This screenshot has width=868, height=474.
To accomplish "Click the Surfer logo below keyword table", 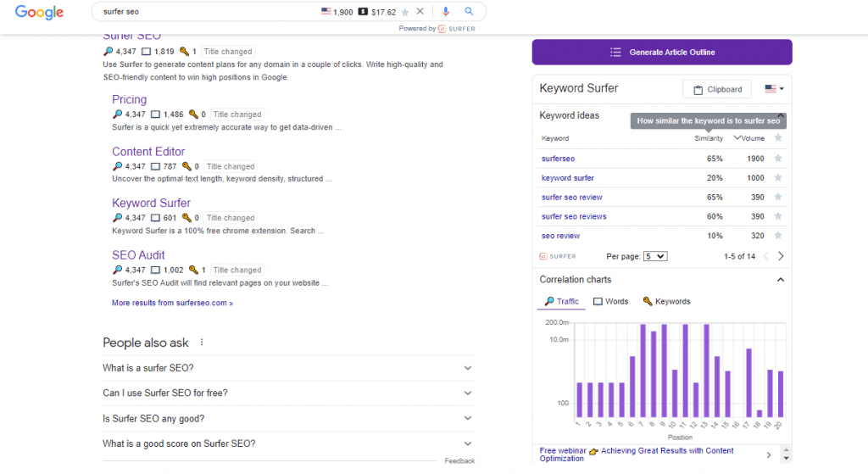I will 558,256.
